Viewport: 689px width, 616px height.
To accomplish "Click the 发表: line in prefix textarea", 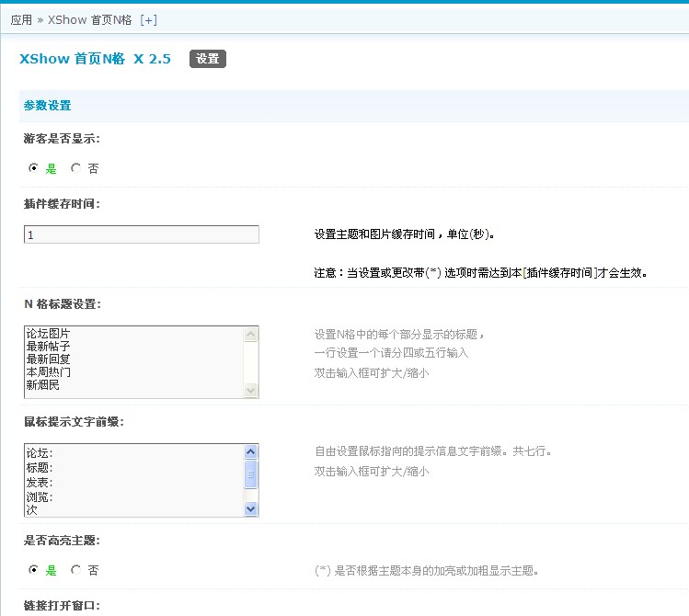I will pos(40,483).
